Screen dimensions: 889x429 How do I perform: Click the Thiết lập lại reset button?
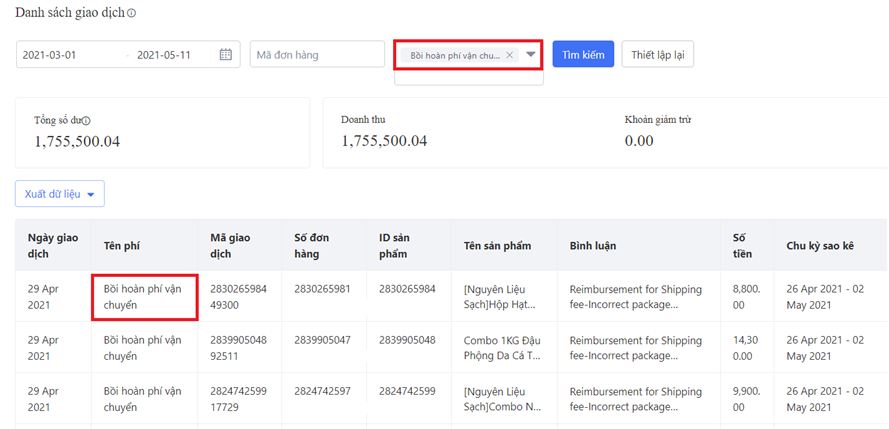(657, 55)
